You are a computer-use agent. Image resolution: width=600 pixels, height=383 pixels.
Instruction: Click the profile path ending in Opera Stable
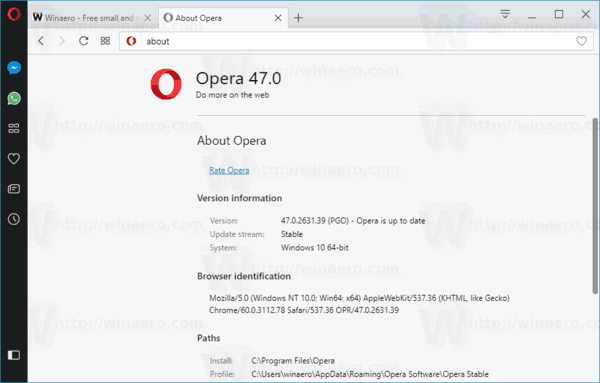[370, 374]
